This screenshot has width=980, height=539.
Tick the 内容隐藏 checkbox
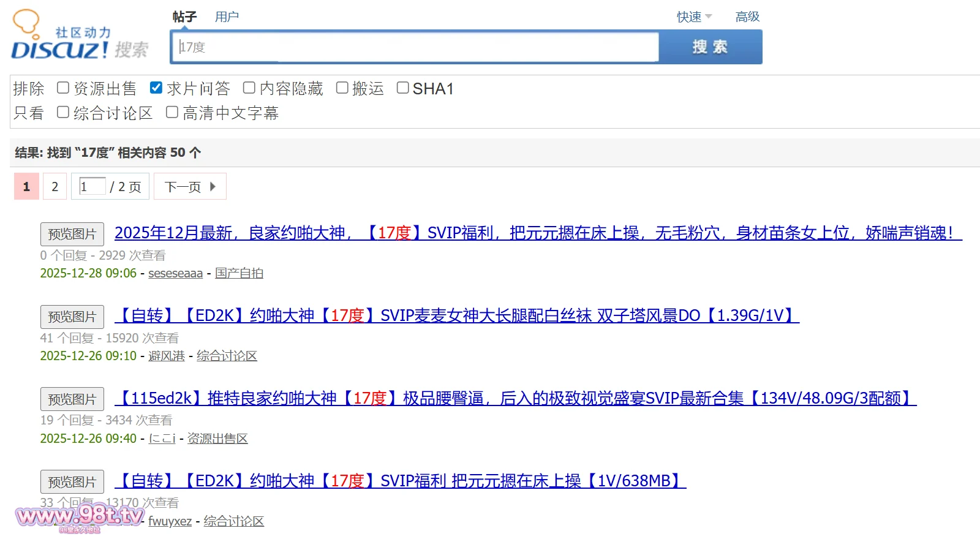249,88
